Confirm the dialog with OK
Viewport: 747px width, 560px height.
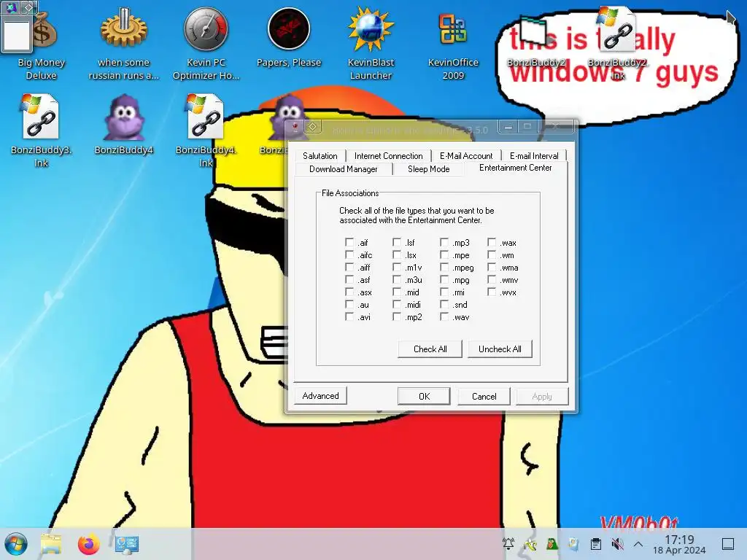tap(424, 396)
